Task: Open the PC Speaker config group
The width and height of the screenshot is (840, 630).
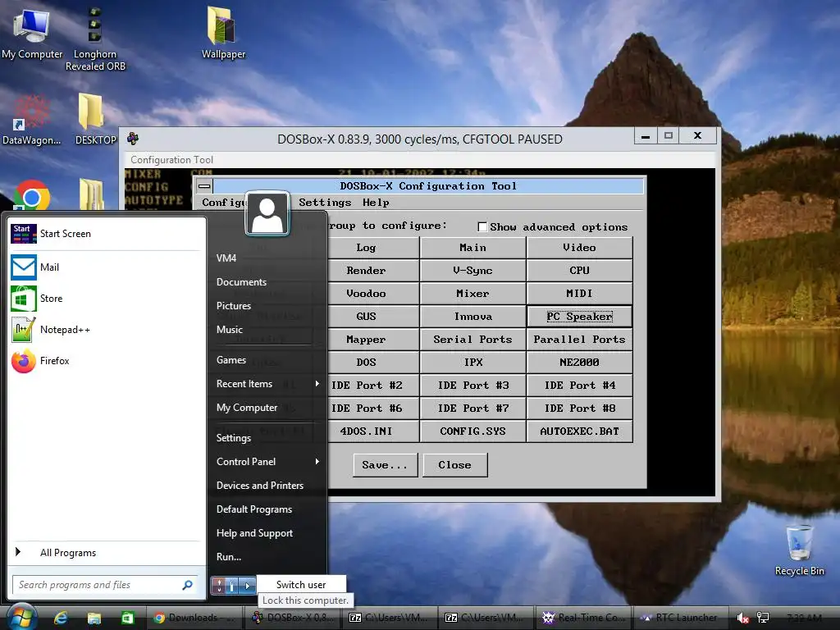Action: [579, 317]
